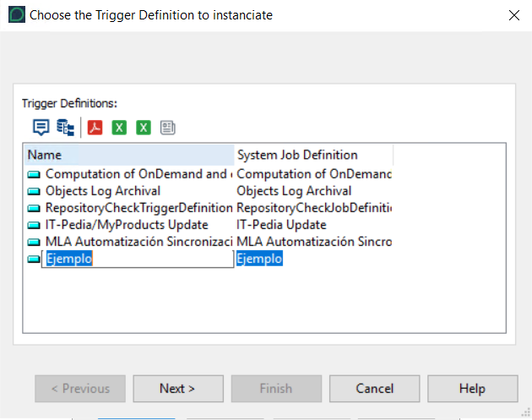532x420 pixels.
Task: Click the second green Excel export icon
Action: coord(144,128)
